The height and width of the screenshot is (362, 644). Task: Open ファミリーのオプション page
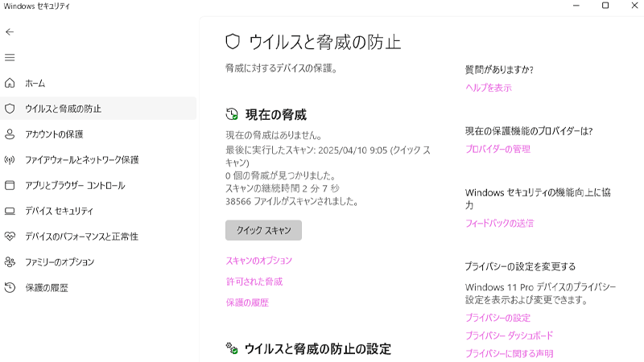(x=98, y=262)
